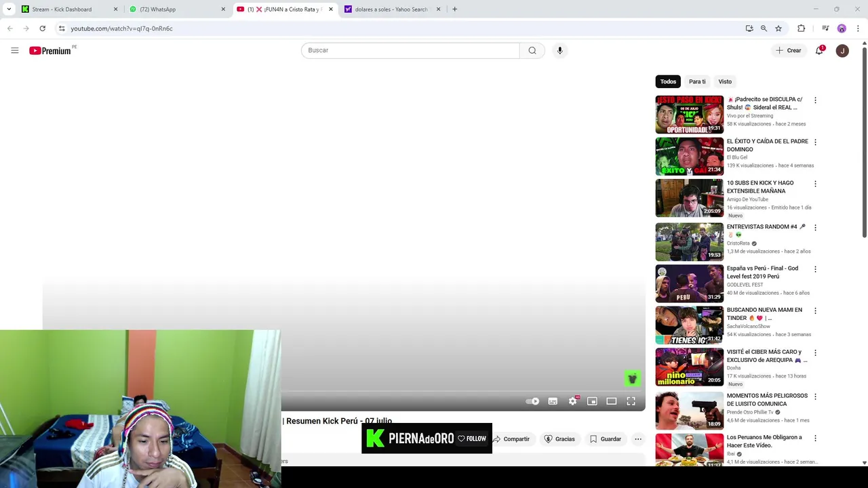Open Padrecito se DISCULPA video thumbnail
The image size is (868, 488).
click(x=689, y=115)
